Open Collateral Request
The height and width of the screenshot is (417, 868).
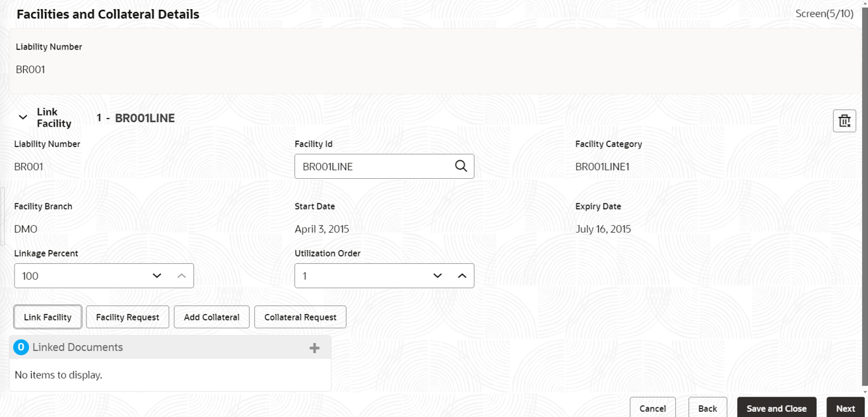[x=300, y=317]
